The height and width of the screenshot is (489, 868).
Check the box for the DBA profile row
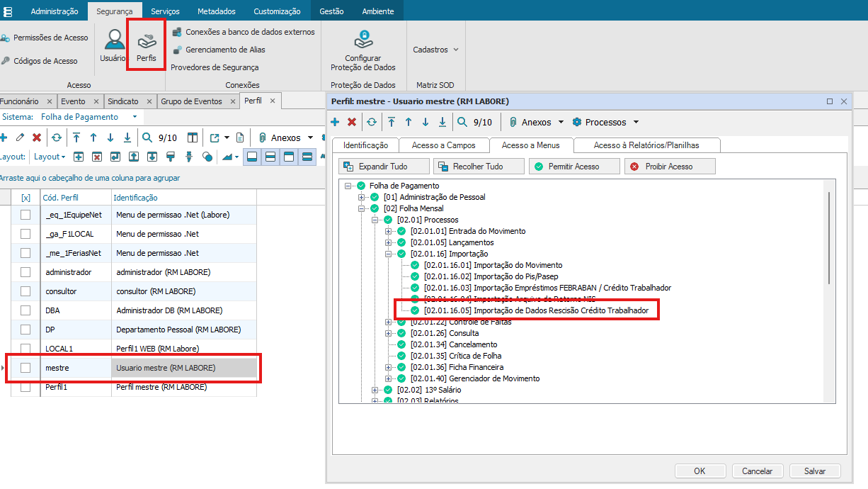click(25, 310)
